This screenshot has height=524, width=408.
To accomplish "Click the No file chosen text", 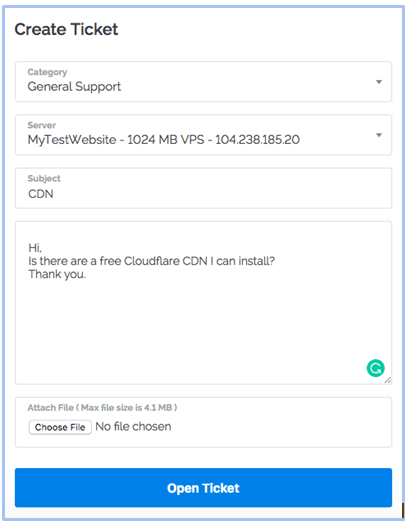I will 133,426.
